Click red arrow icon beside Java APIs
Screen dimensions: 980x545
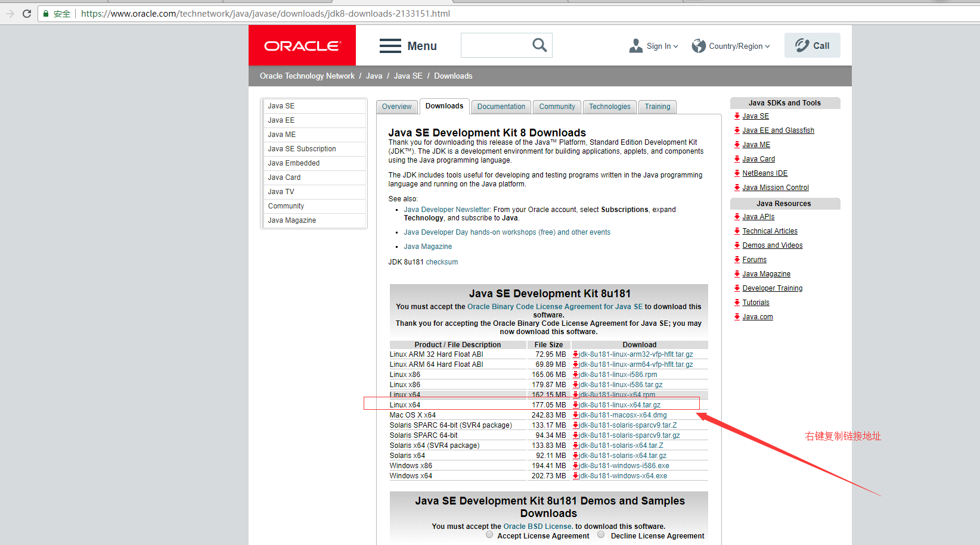pyautogui.click(x=737, y=217)
